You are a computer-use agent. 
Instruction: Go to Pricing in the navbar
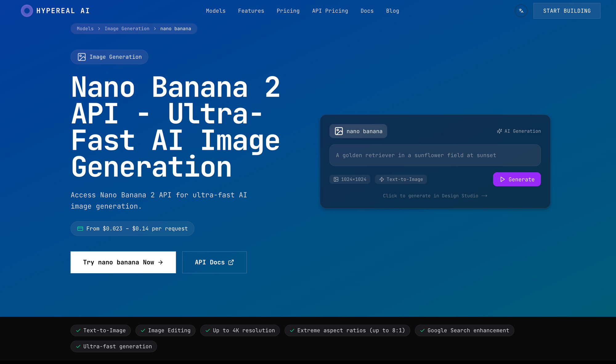point(288,11)
